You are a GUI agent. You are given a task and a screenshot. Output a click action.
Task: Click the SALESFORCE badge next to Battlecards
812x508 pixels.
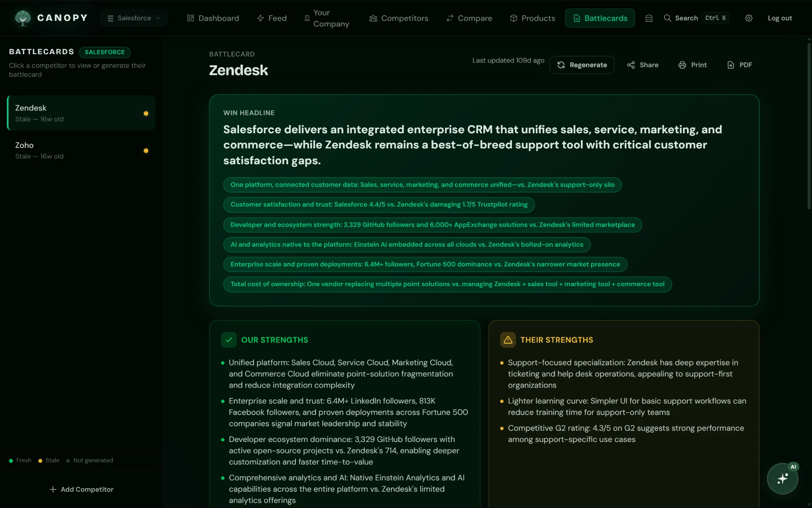[105, 52]
